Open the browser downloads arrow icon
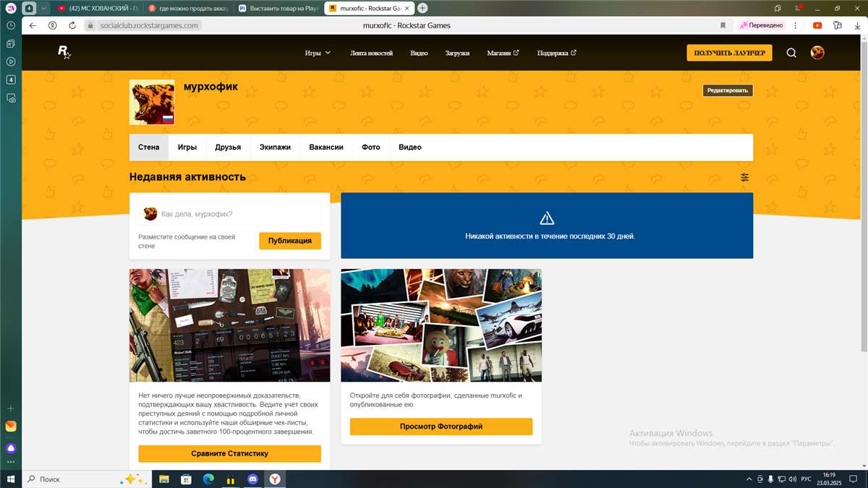The width and height of the screenshot is (868, 488). tap(856, 25)
